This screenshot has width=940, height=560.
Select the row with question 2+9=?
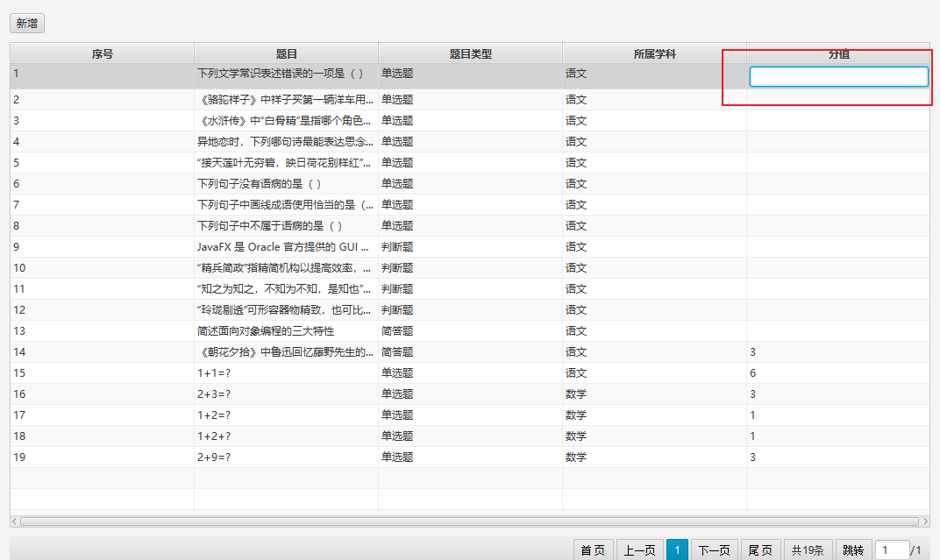[x=286, y=457]
